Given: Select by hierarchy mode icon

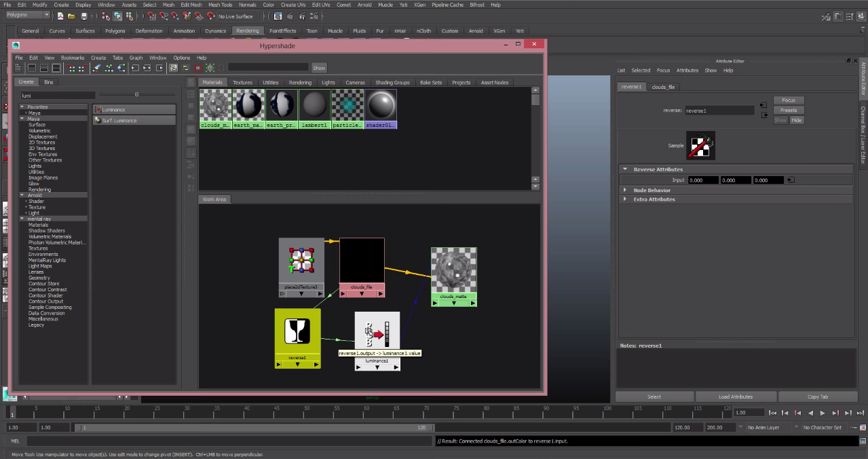Looking at the screenshot, I should tap(106, 16).
